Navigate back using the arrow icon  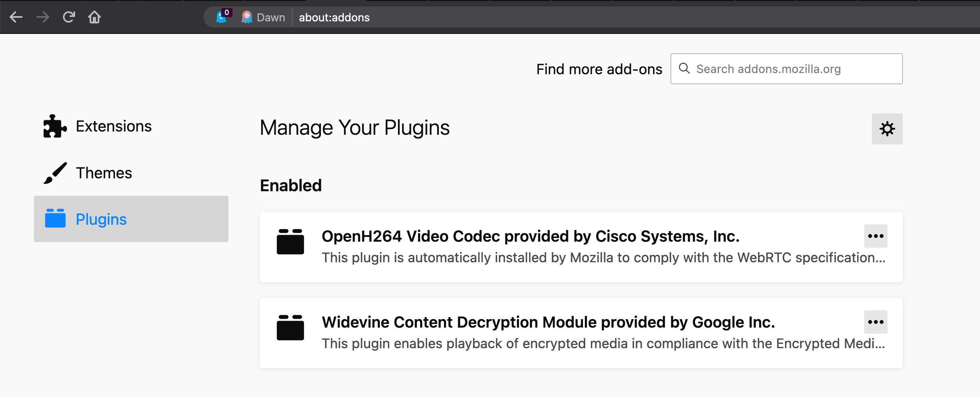tap(16, 17)
